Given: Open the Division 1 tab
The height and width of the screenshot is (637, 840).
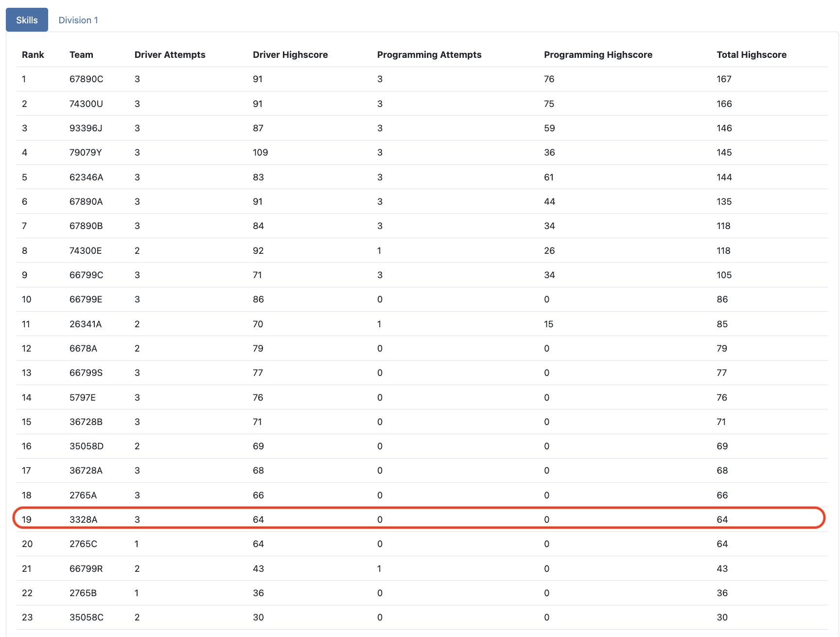Looking at the screenshot, I should pos(78,20).
